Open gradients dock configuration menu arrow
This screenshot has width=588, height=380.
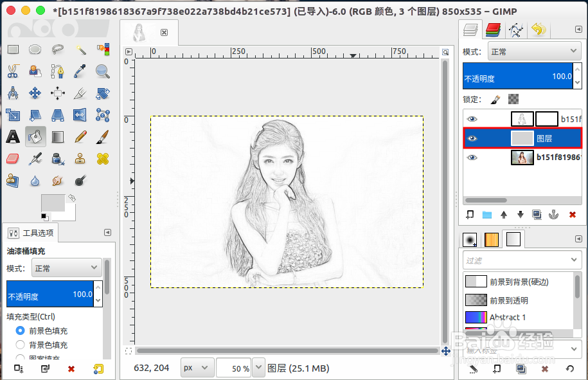pyautogui.click(x=578, y=239)
